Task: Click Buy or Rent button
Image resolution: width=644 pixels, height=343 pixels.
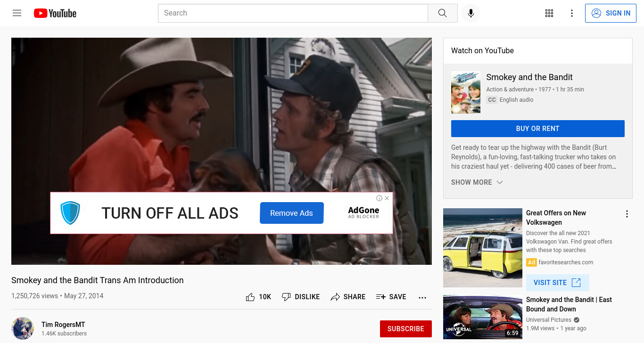Action: point(537,129)
